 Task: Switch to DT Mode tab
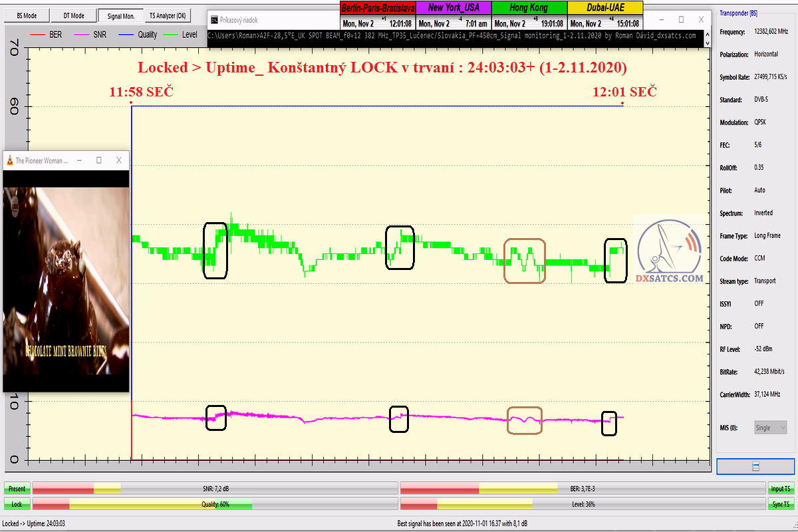(x=74, y=15)
